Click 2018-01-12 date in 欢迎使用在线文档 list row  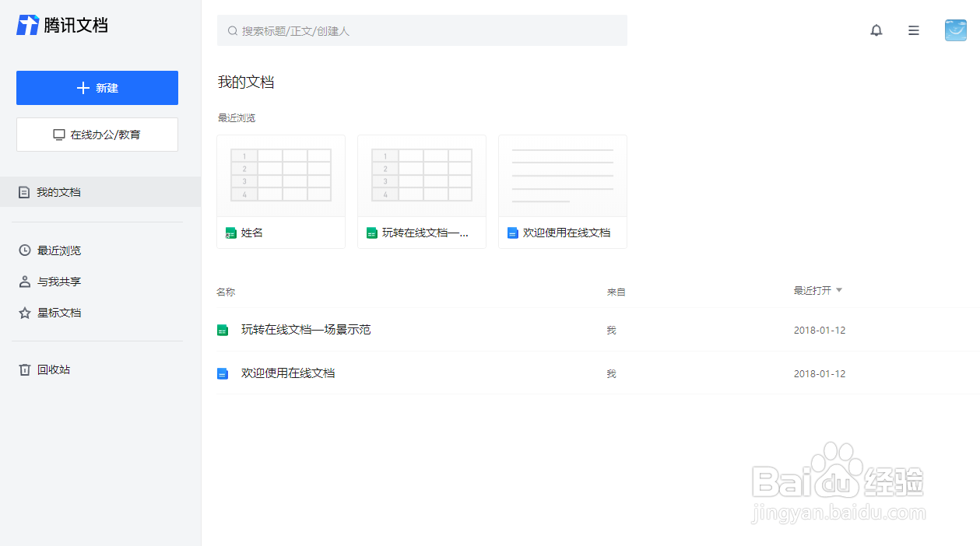pyautogui.click(x=820, y=374)
